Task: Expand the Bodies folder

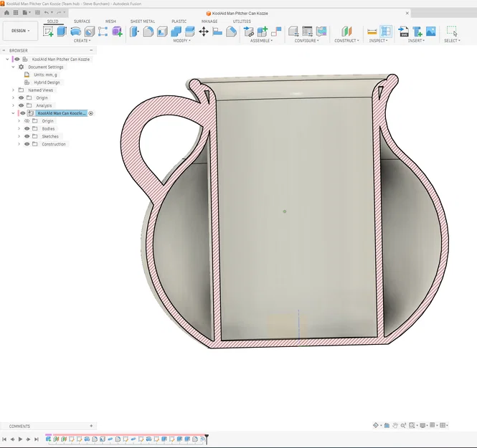Action: point(19,128)
